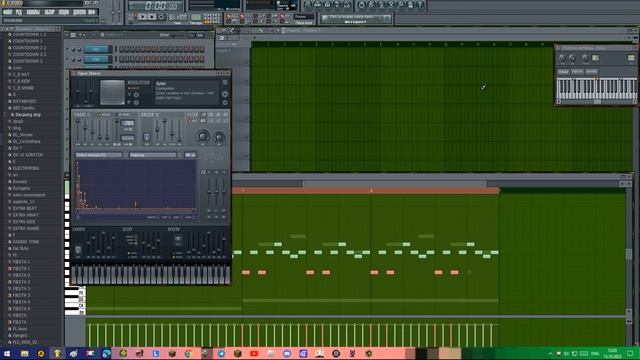Click the online news hint button
Image resolution: width=640 pixels, height=360 pixels.
pyautogui.click(x=356, y=19)
